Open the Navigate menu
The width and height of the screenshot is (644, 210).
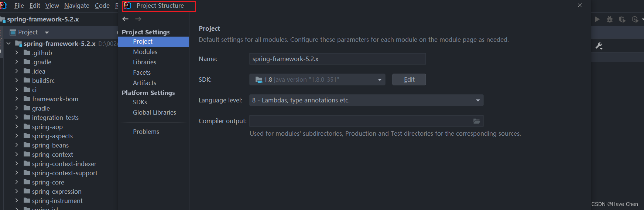[77, 6]
